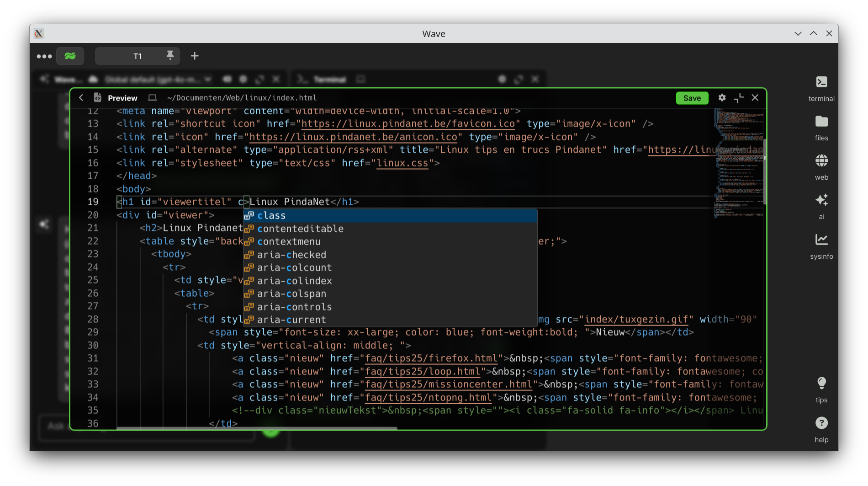Toggle pin on tab T1
This screenshot has height=486, width=868.
pyautogui.click(x=170, y=56)
